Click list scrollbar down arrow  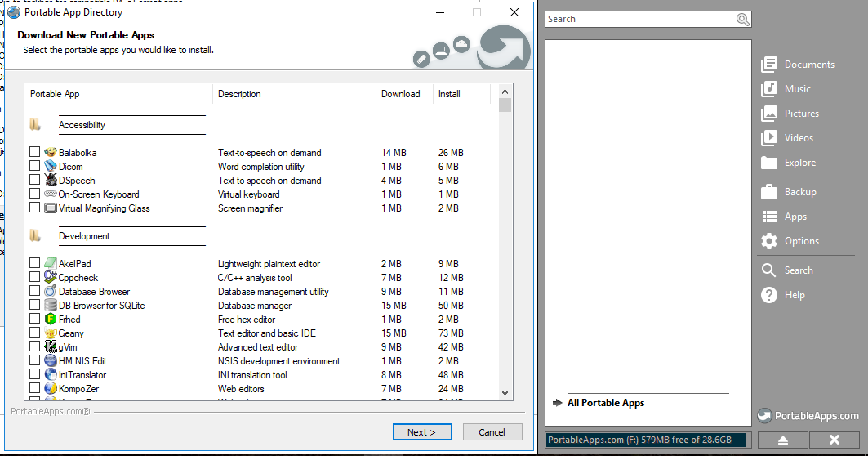(505, 393)
